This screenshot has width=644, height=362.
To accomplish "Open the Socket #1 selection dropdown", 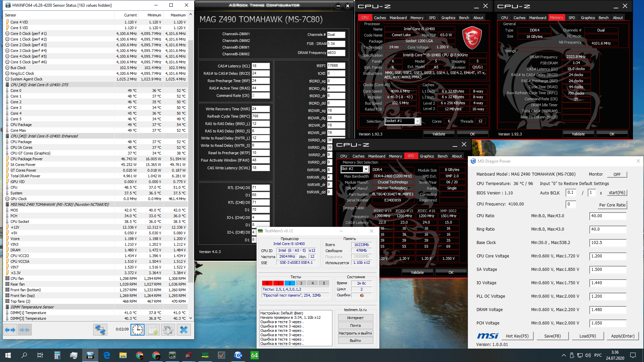I will [x=417, y=121].
